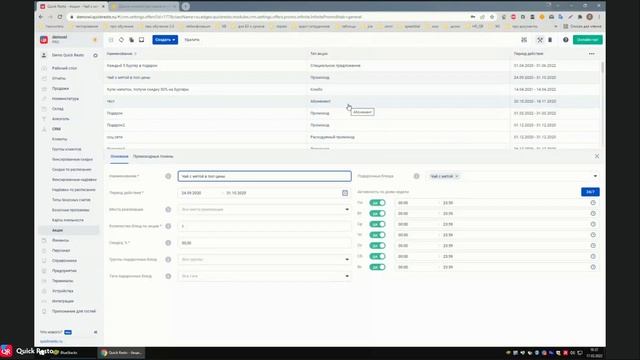
Task: Click the info icon beside the dish quantity field
Action: click(168, 226)
